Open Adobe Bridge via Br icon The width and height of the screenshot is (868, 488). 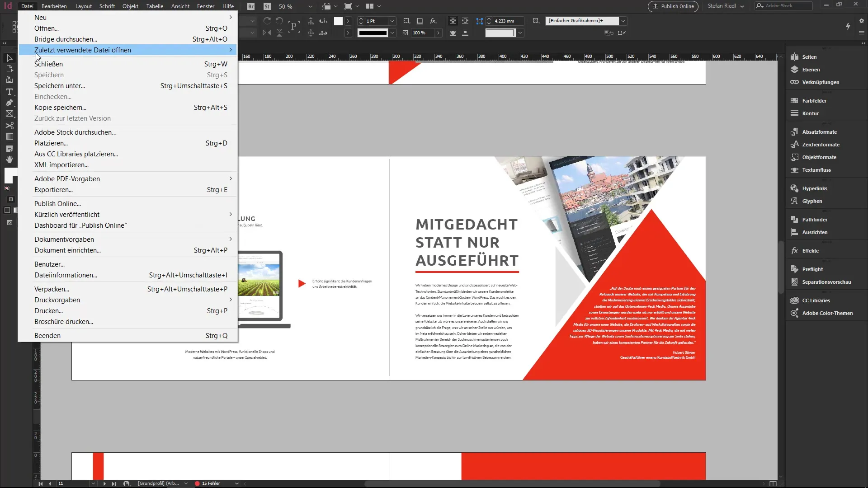pyautogui.click(x=251, y=6)
